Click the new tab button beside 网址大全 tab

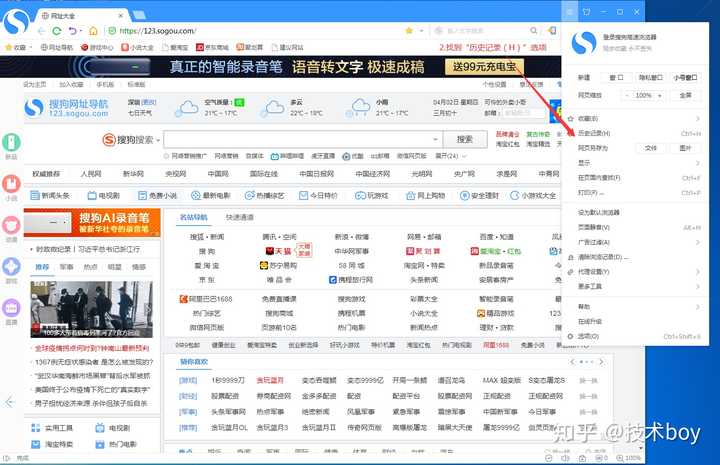139,15
